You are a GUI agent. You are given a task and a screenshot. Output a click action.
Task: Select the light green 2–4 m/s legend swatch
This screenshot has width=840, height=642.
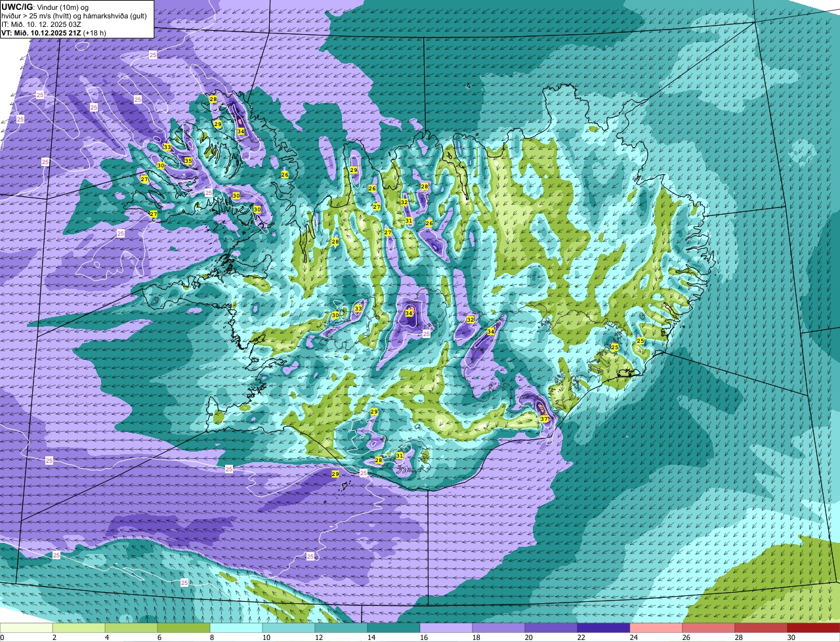coord(79,628)
